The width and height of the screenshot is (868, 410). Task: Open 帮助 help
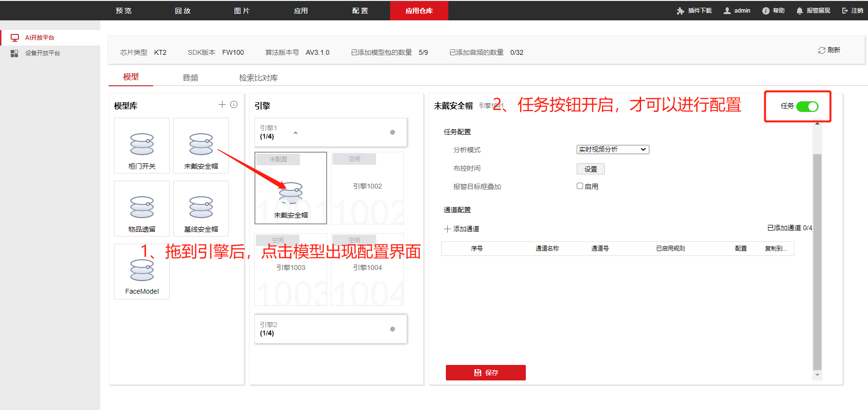pos(773,11)
